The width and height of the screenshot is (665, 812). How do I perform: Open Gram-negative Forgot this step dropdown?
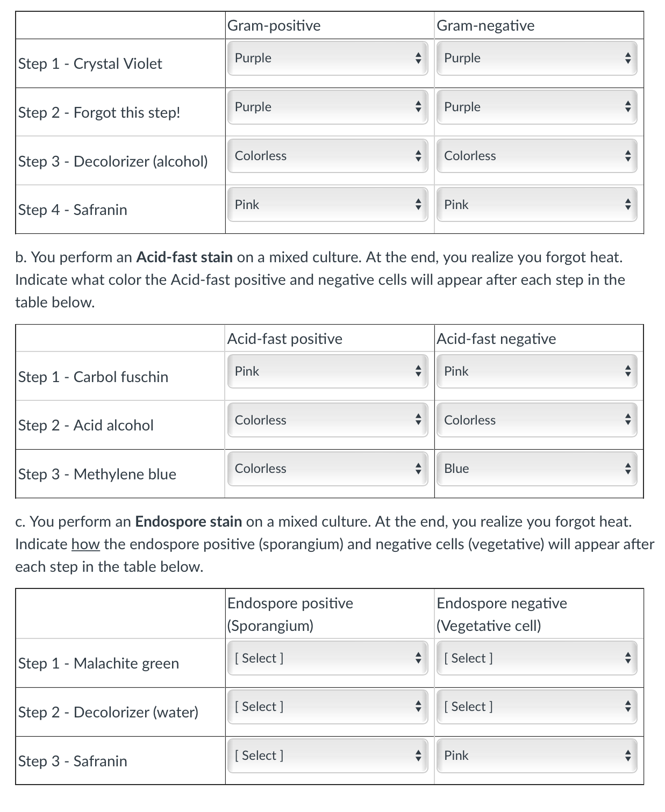537,107
